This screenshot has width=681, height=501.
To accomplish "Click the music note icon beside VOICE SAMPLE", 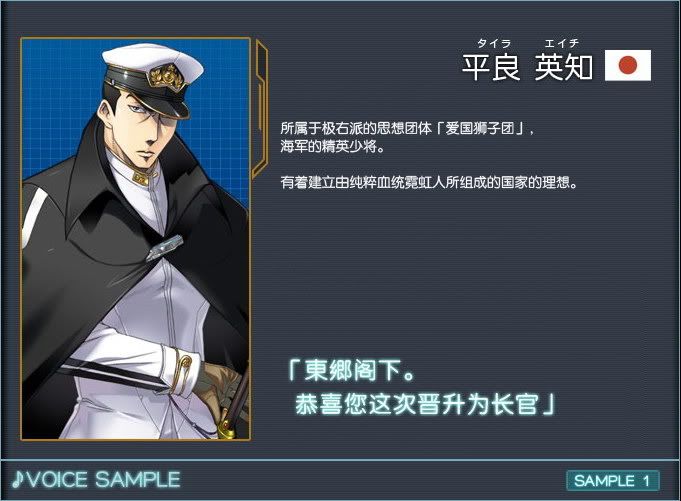I will [x=17, y=479].
